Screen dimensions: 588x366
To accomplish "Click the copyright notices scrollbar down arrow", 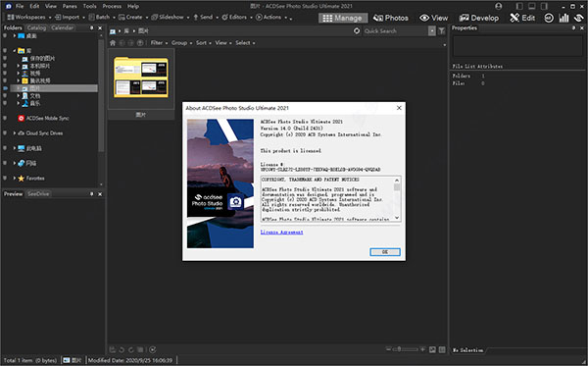I will point(397,218).
